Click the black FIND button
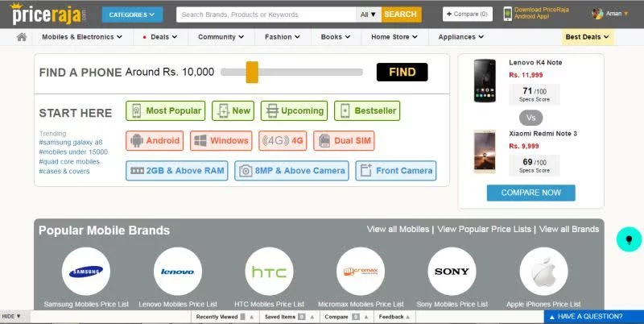 pos(402,72)
